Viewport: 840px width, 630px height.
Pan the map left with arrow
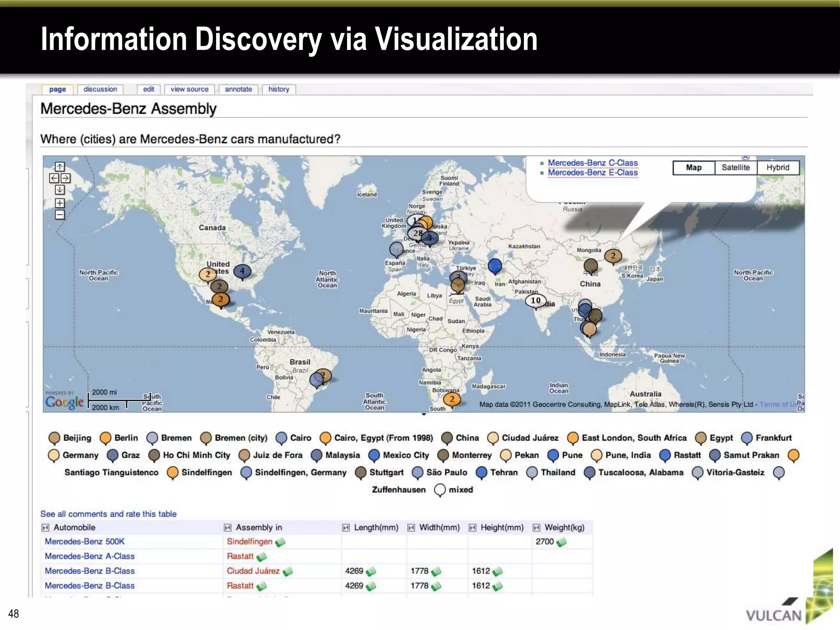tap(54, 178)
